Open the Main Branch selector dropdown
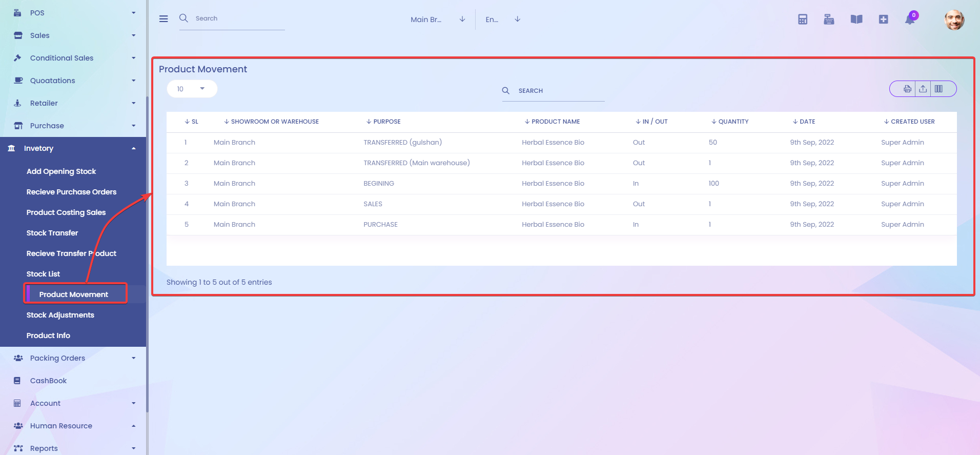Screen dimensions: 980x455 pos(438,19)
